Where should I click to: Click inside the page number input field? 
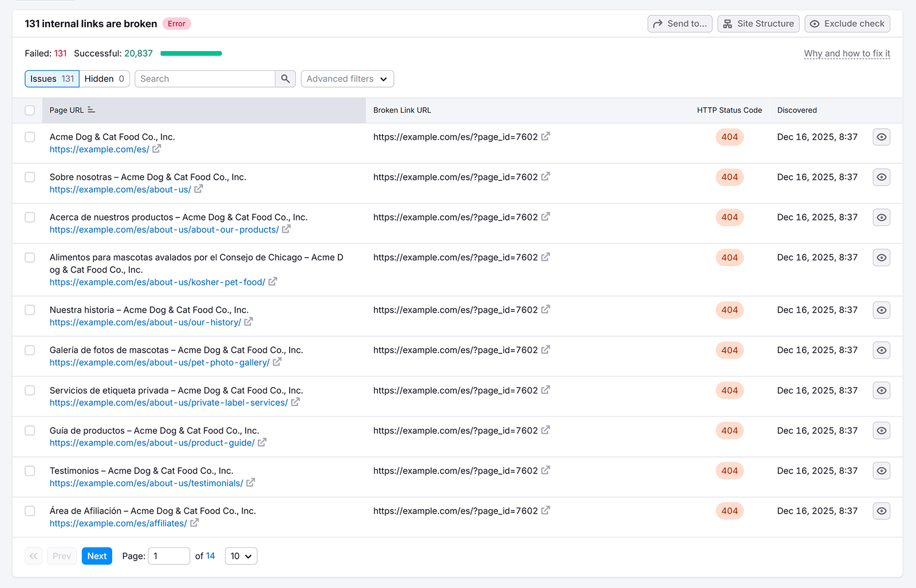pyautogui.click(x=169, y=555)
